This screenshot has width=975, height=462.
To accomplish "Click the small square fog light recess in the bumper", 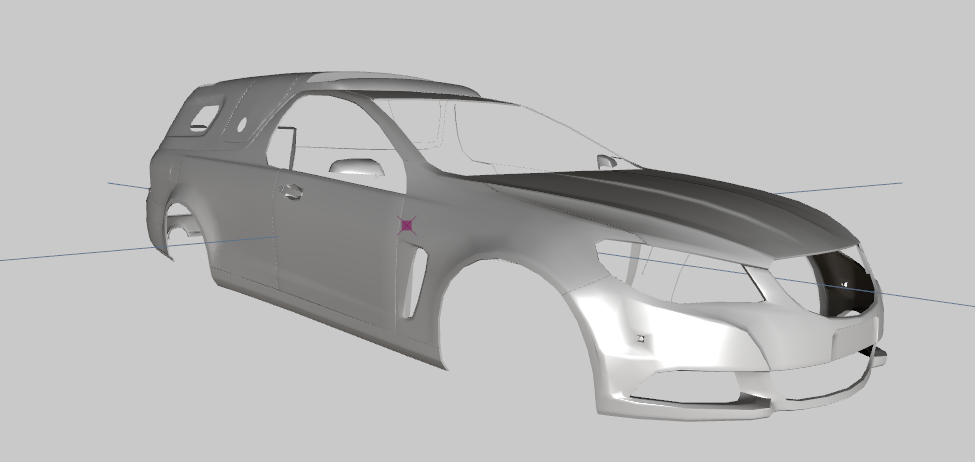I will coord(640,338).
